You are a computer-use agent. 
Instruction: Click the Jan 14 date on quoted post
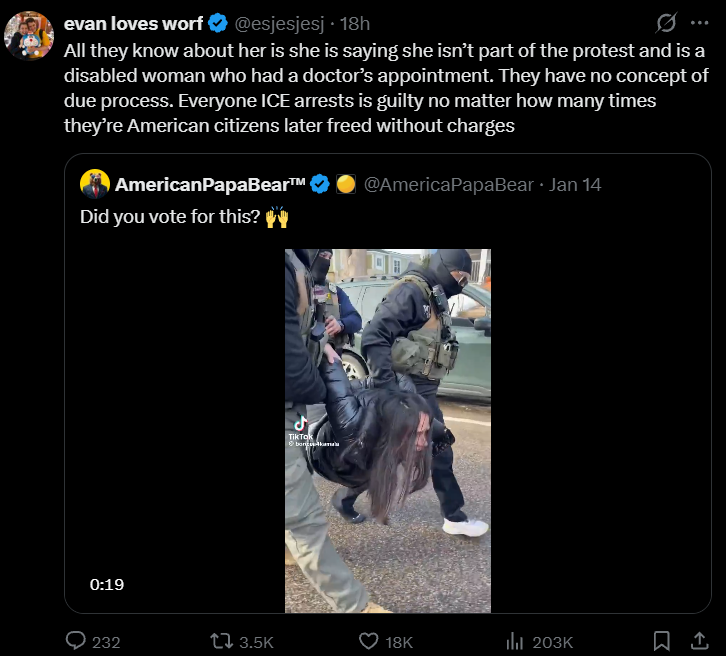pos(576,184)
